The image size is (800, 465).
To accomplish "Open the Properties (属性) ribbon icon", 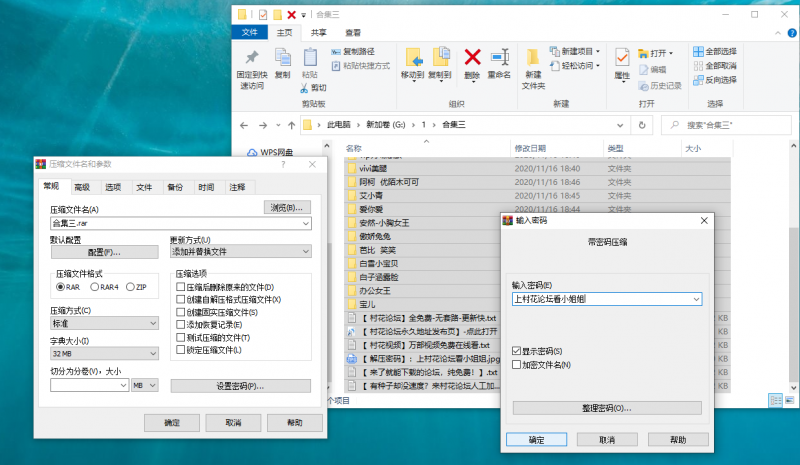I will point(621,60).
